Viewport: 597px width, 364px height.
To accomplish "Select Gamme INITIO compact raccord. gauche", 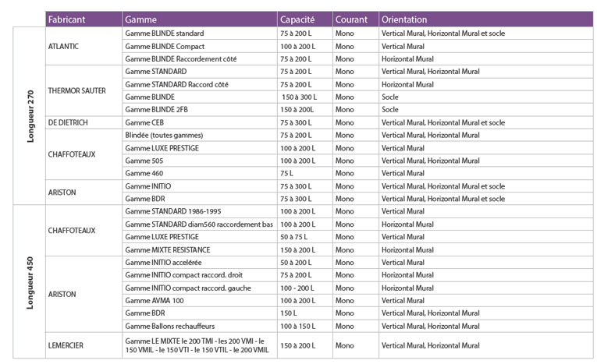I will coord(200,288).
